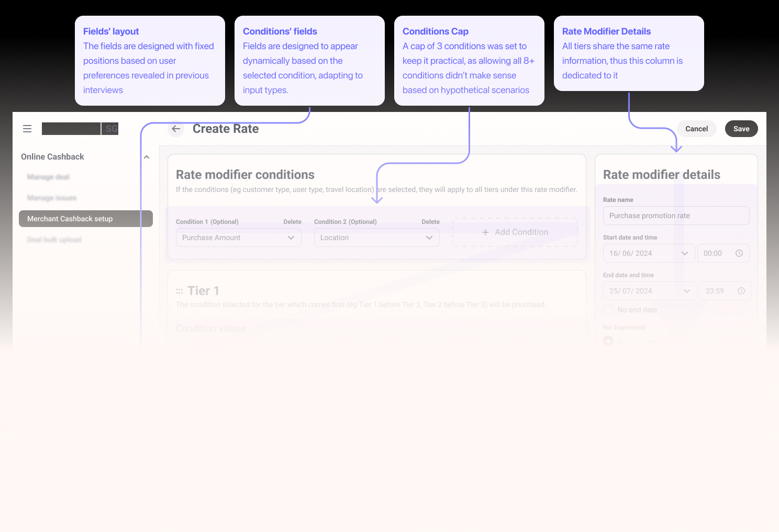Viewport: 779px width, 532px height.
Task: Click the Cancel button
Action: [697, 129]
